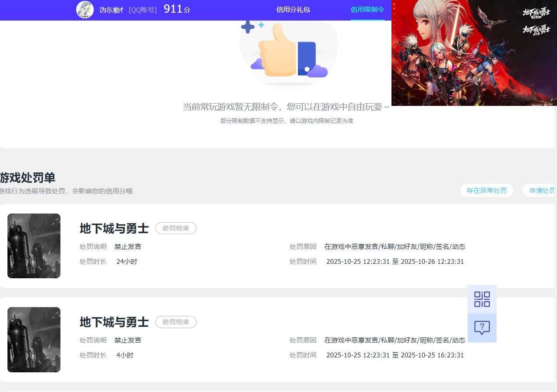Click 处罚结束 badge in the 24小时 penalty card
This screenshot has width=557, height=392.
[x=176, y=228]
